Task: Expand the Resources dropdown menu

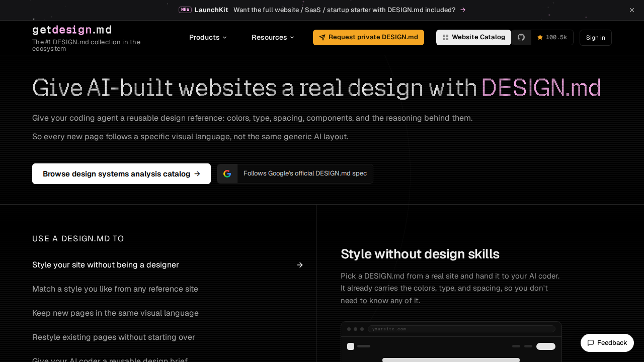Action: click(x=273, y=37)
